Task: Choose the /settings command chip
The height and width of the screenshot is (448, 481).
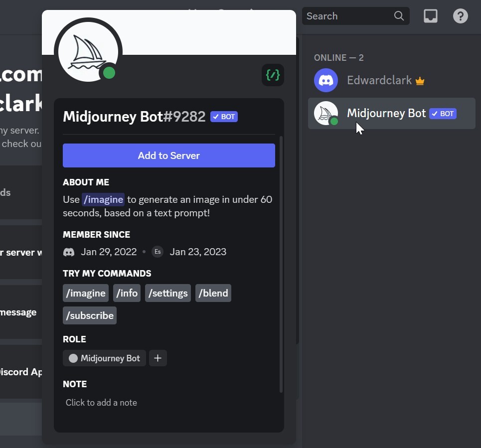Action: [x=168, y=293]
